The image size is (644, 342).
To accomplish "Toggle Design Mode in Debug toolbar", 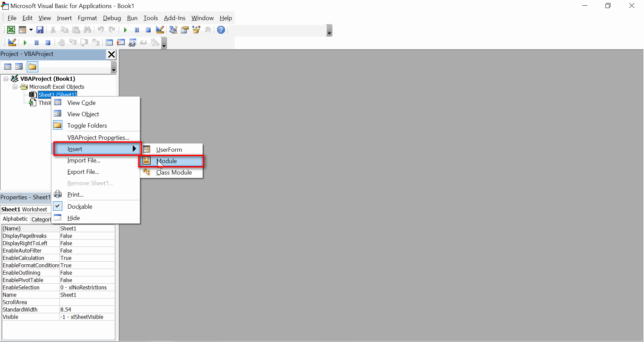I will click(x=12, y=43).
